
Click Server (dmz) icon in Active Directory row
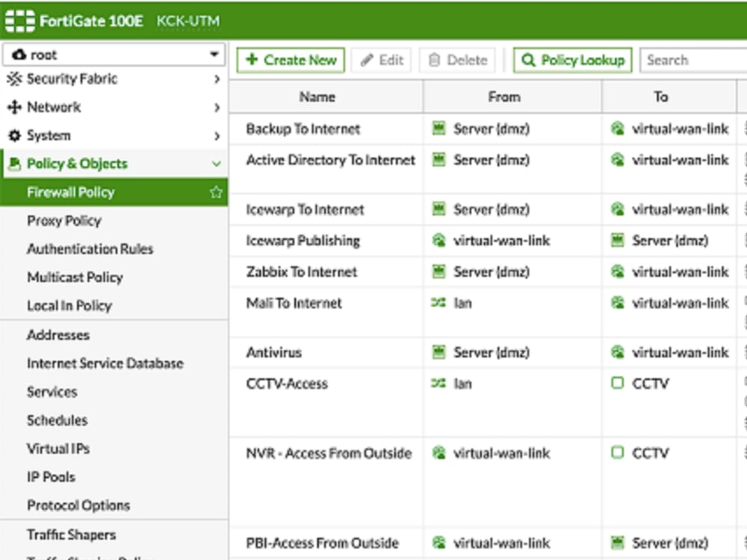[438, 160]
